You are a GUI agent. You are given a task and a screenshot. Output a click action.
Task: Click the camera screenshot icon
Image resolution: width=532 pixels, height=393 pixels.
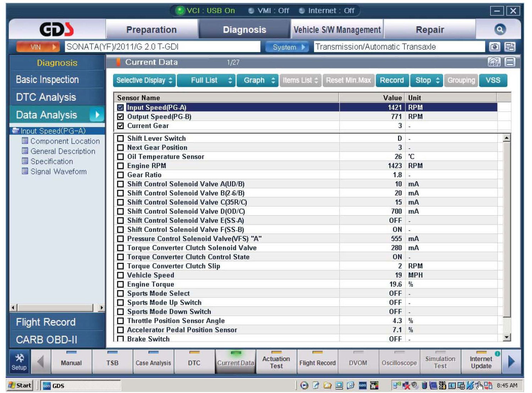click(x=494, y=47)
